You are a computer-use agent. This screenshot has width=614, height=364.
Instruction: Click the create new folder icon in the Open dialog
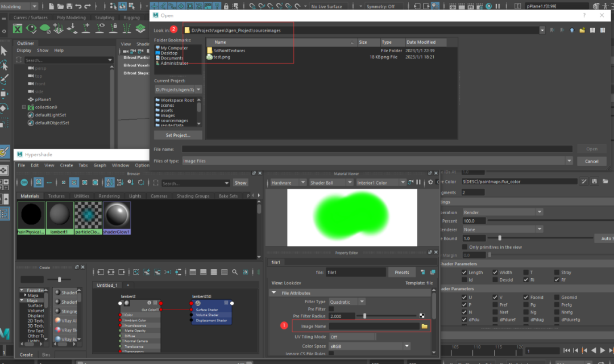(x=582, y=30)
